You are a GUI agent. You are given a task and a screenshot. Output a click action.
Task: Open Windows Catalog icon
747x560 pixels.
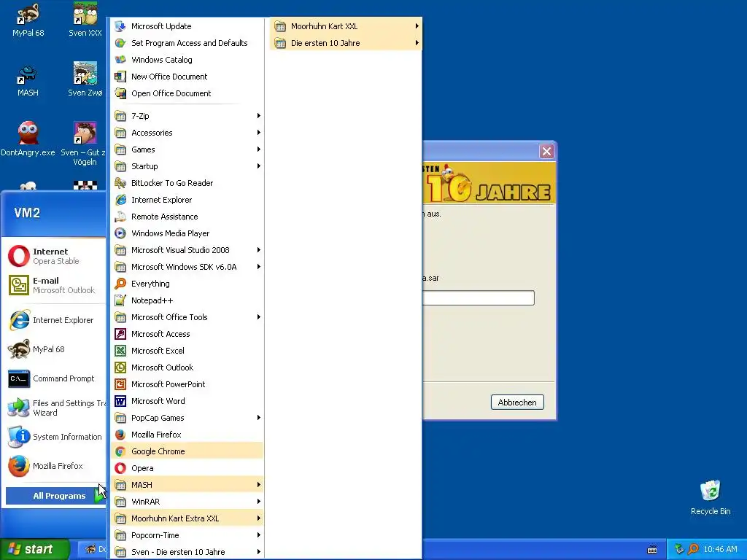pyautogui.click(x=120, y=60)
